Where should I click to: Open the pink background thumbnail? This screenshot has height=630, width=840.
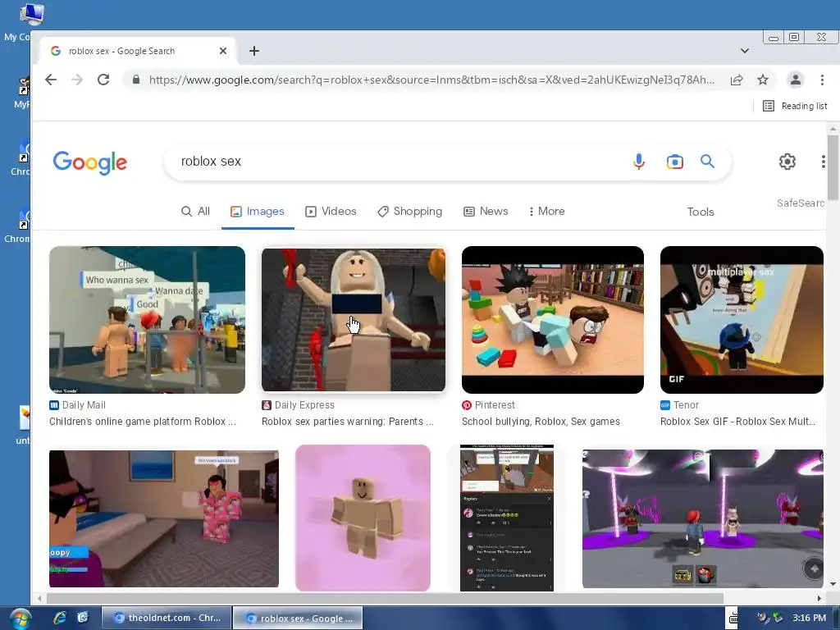click(x=363, y=518)
